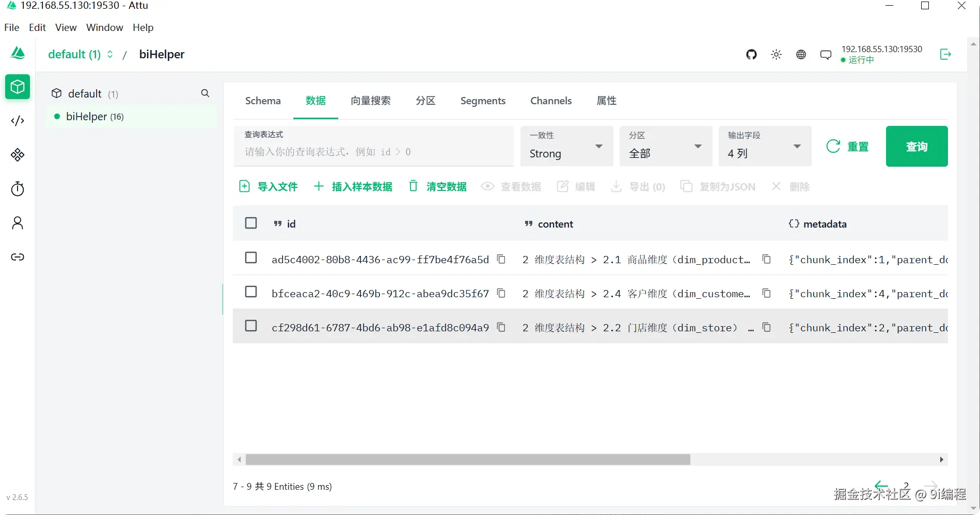This screenshot has height=515, width=980.
Task: Open the 一致性 Strong dropdown
Action: (566, 147)
